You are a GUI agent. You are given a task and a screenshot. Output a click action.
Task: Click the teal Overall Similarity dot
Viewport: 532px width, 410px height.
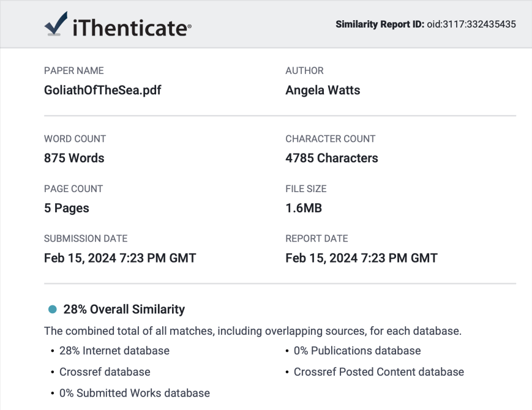(52, 309)
